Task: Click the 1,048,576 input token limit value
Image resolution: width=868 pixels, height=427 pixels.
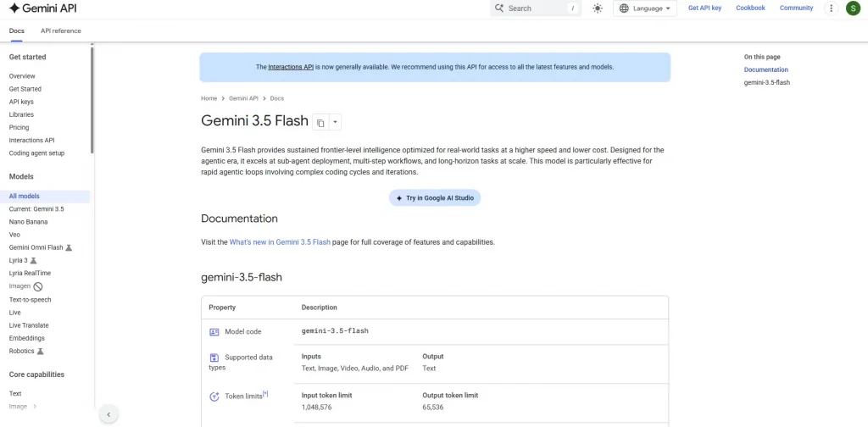Action: click(317, 407)
